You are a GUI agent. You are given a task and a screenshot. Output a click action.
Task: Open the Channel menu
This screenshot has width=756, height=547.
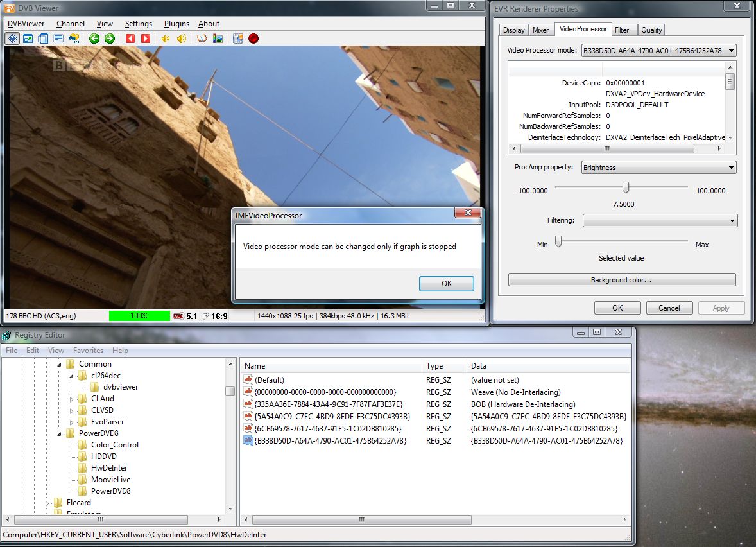[x=71, y=24]
